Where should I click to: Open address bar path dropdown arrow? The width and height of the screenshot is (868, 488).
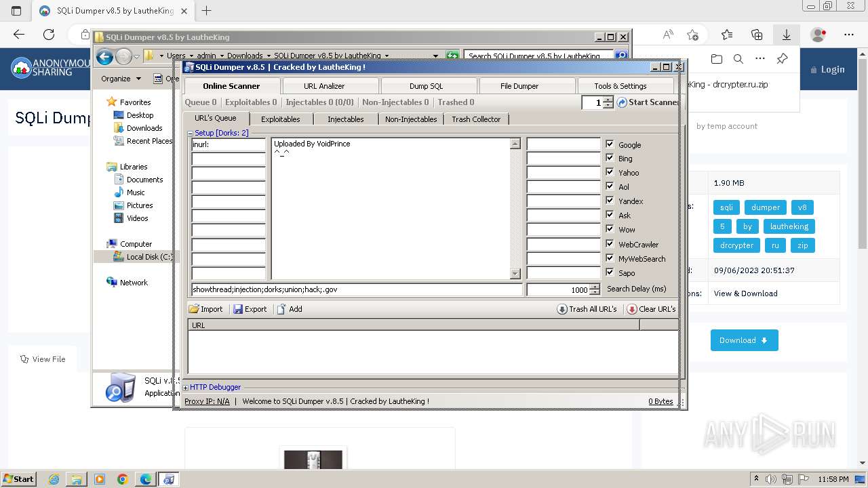coord(435,56)
